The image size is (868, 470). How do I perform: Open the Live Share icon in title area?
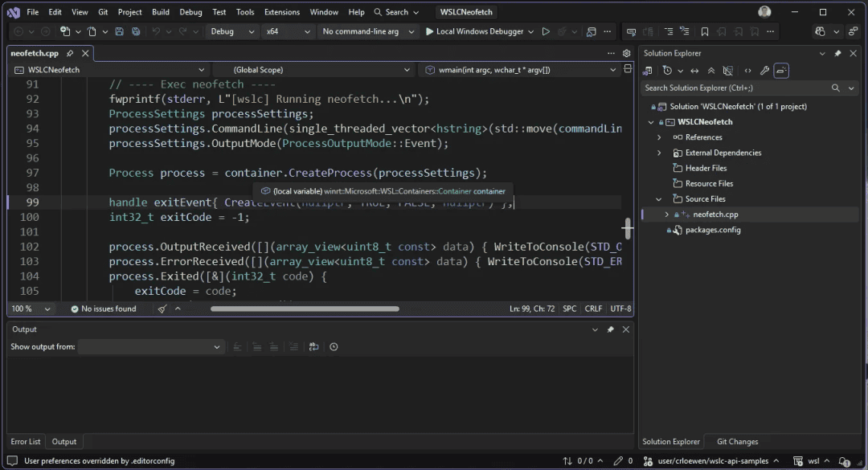853,31
